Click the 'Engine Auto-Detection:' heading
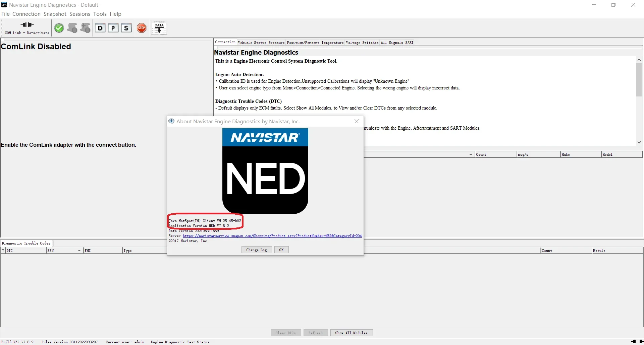The image size is (644, 345). 239,74
